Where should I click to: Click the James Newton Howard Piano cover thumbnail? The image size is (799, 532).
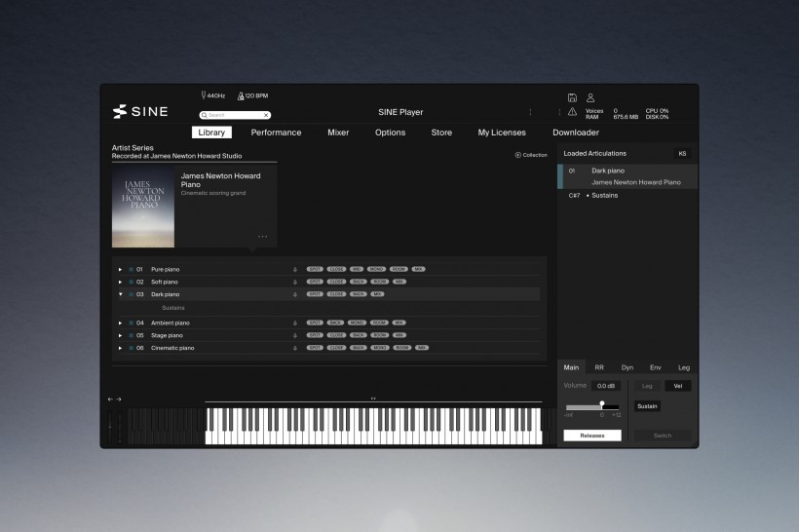click(143, 208)
